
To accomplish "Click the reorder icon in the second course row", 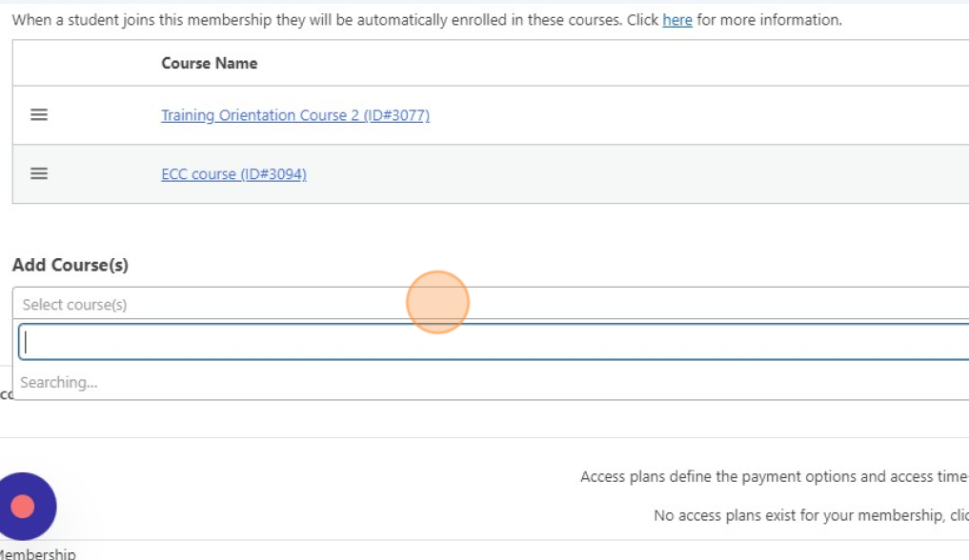I will tap(37, 173).
